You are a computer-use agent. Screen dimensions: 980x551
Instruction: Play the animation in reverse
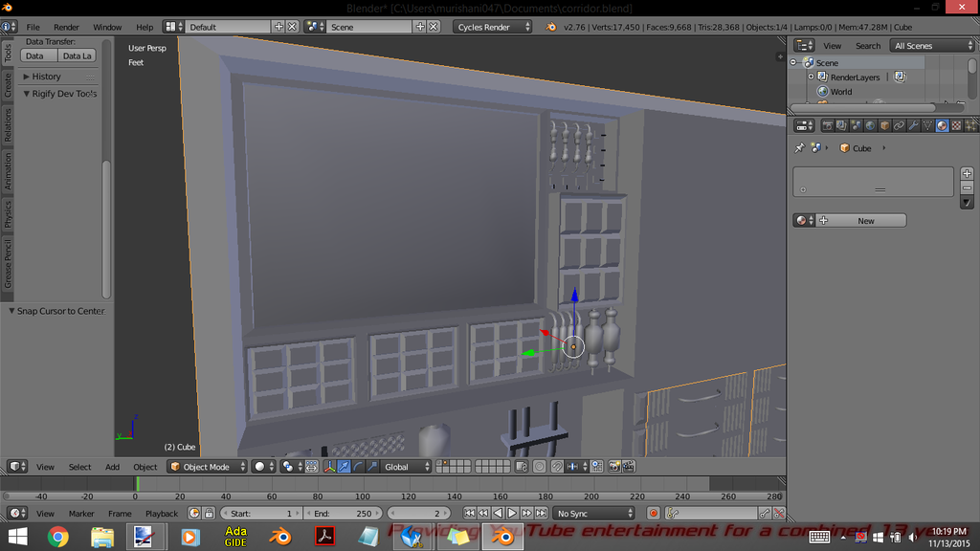[x=498, y=514]
